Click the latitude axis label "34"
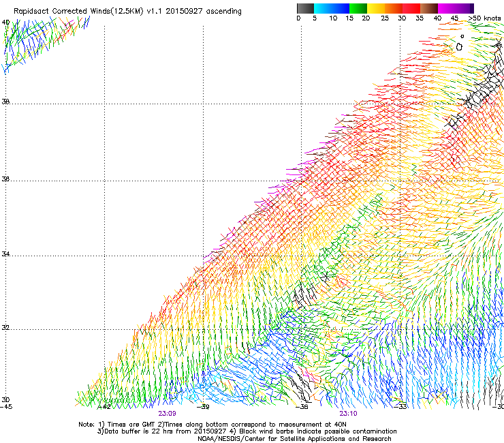Screen dimensions: 504x443 pos(5,254)
